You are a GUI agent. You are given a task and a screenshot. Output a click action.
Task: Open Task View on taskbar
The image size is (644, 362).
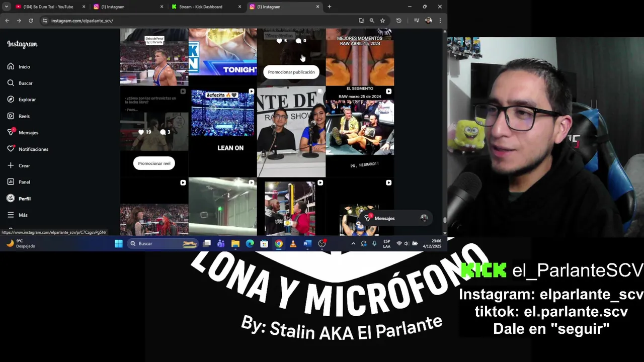click(207, 243)
